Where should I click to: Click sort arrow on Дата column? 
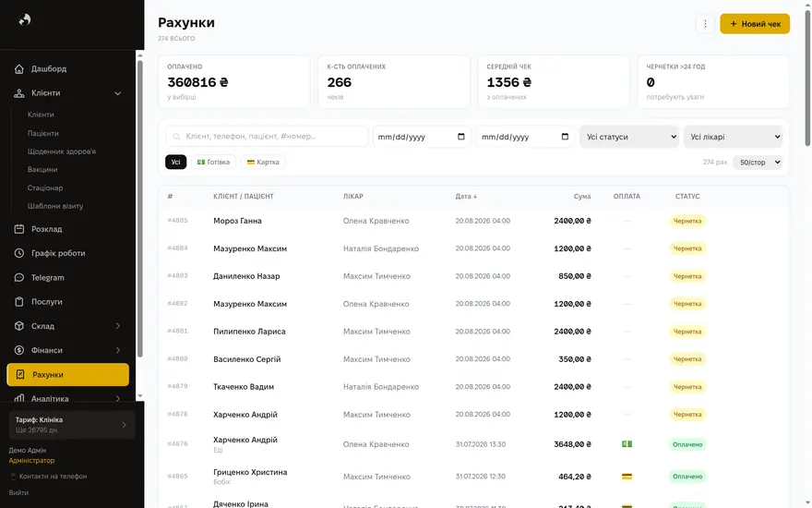[x=475, y=197]
